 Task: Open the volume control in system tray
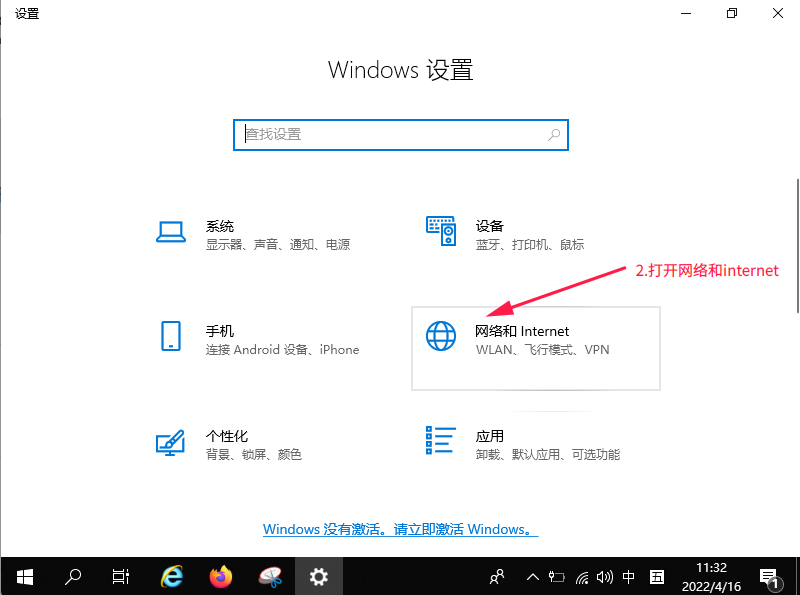[604, 576]
